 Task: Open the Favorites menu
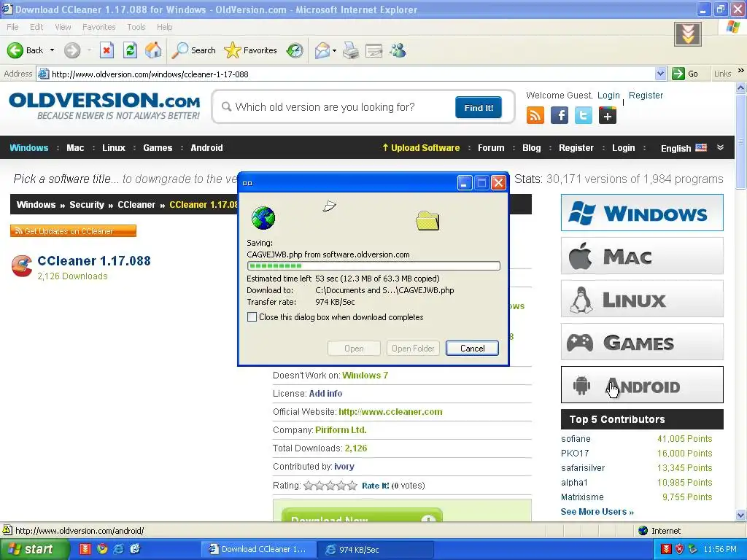tap(99, 27)
